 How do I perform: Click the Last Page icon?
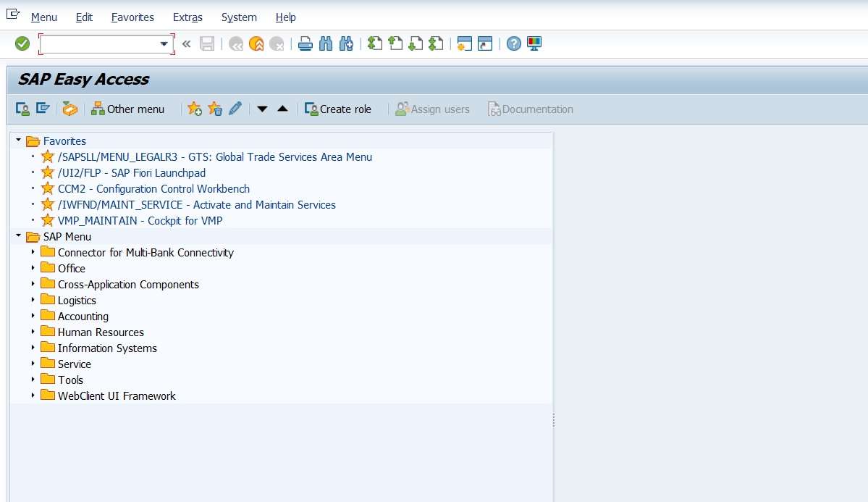coord(437,43)
